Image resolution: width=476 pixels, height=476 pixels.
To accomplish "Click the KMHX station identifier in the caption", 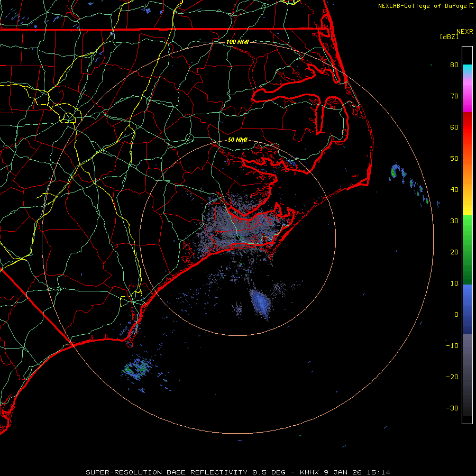I will click(309, 472).
